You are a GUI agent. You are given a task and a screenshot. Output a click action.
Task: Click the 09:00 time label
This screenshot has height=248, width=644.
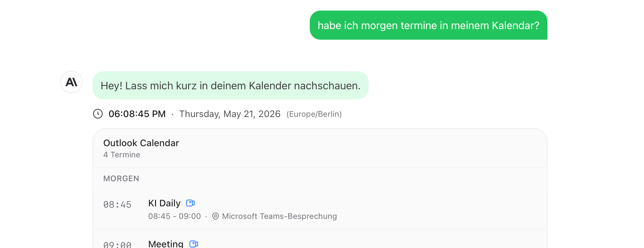point(117,245)
